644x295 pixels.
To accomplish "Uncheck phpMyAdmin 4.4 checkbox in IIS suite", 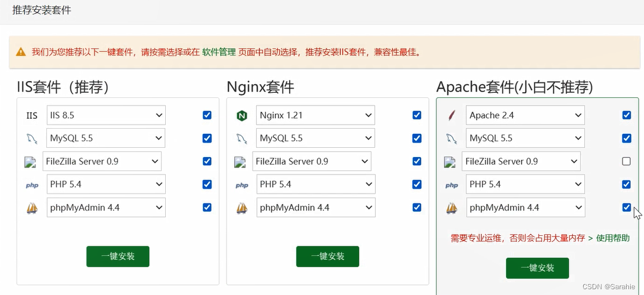I will (207, 207).
